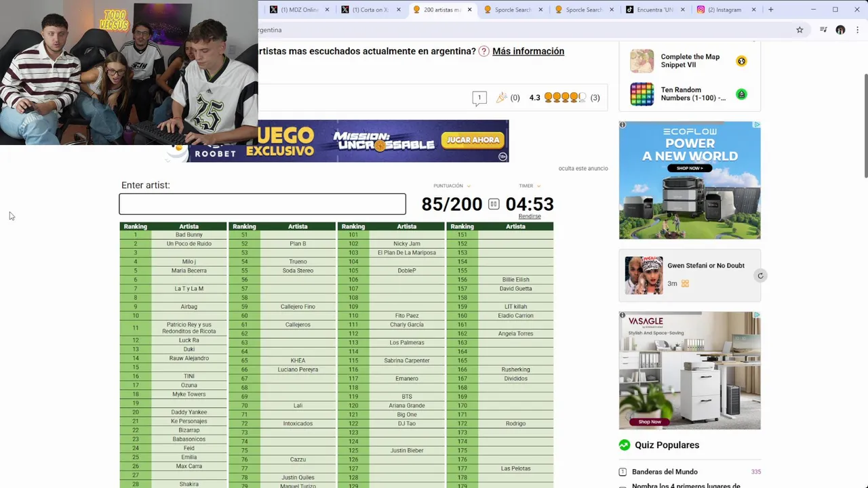Expand the Timer dropdown arrow

(x=538, y=186)
